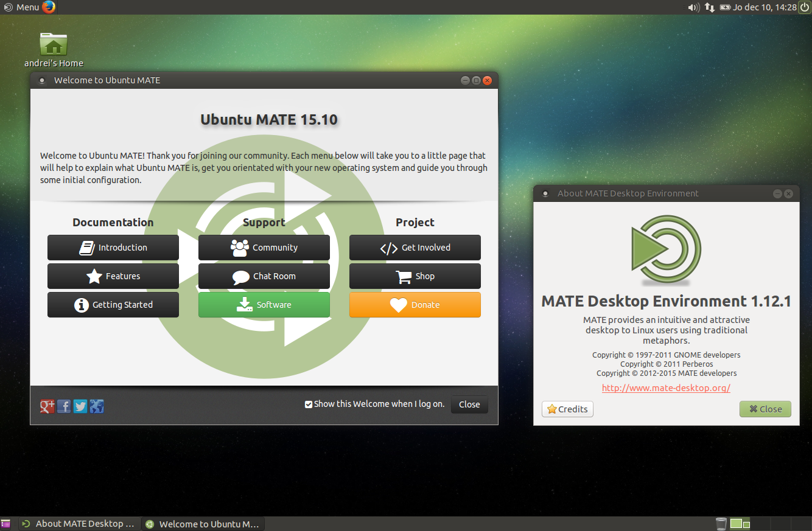
Task: Open Credits in the About MATE dialog
Action: click(x=567, y=409)
